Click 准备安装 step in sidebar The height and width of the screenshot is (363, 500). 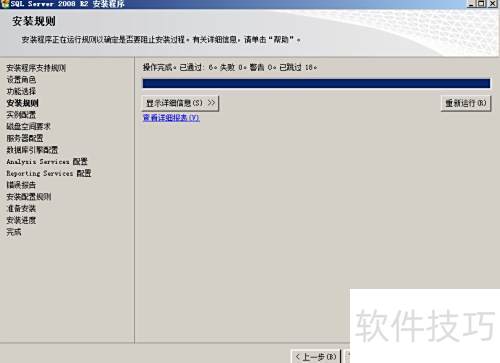[21, 208]
